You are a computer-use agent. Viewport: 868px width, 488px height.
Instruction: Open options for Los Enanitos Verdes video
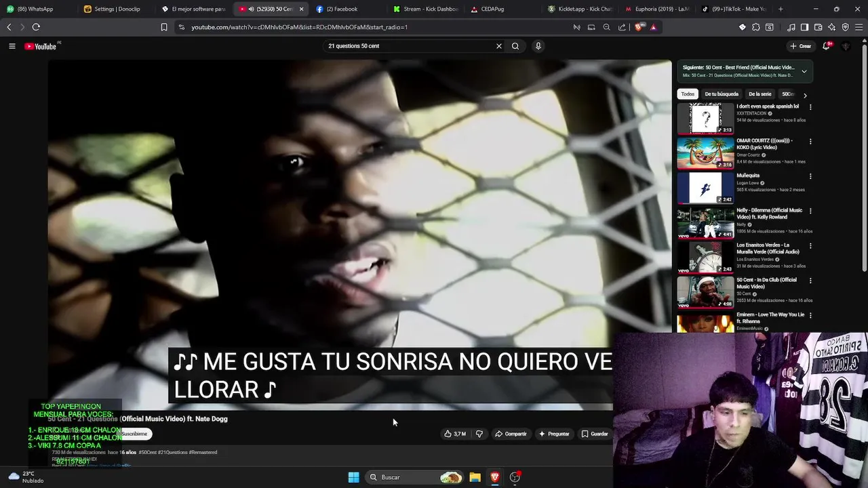[x=810, y=245]
